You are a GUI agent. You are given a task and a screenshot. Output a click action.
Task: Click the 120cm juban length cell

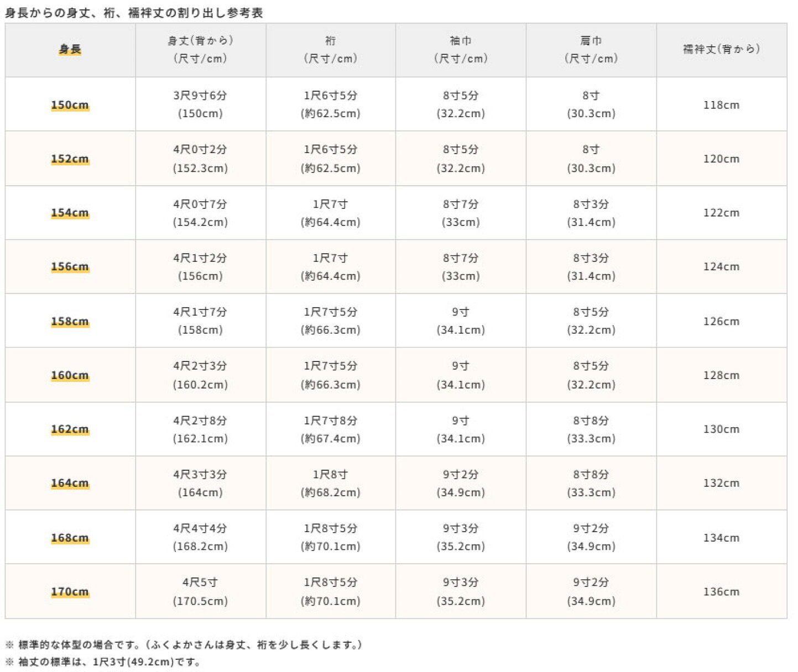click(x=722, y=159)
